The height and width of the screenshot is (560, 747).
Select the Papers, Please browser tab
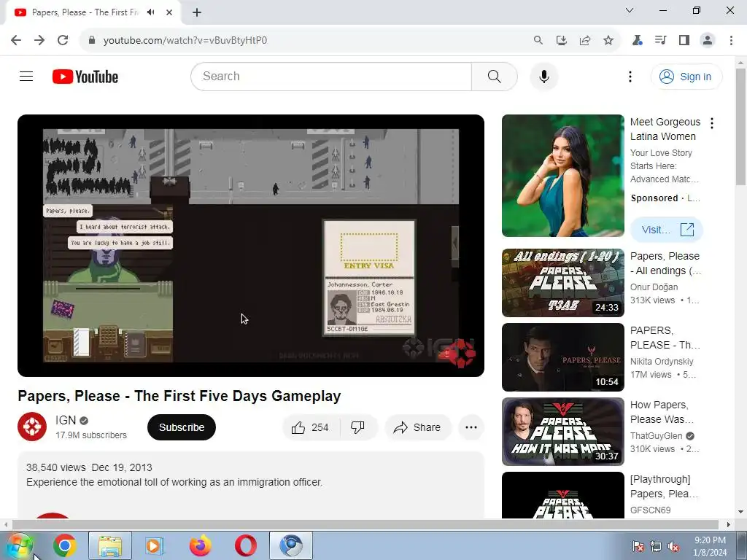pyautogui.click(x=93, y=12)
